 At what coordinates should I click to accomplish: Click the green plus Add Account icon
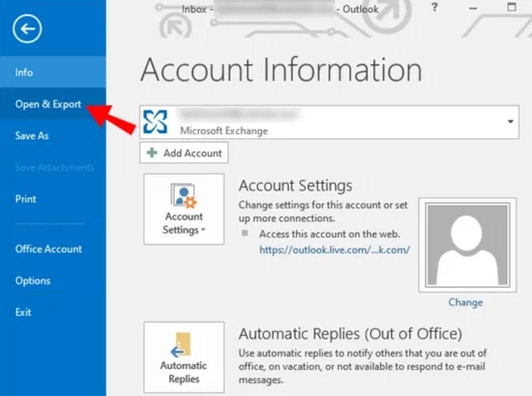point(151,152)
